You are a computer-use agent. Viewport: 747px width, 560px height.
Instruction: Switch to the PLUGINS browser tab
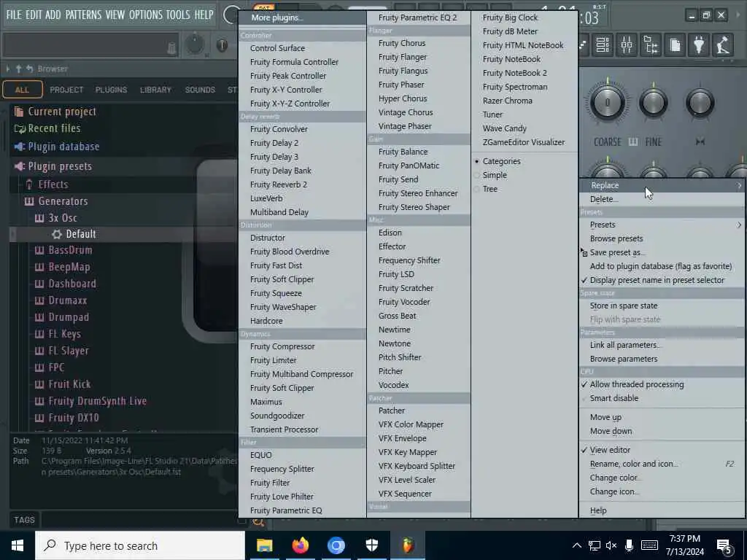click(111, 90)
